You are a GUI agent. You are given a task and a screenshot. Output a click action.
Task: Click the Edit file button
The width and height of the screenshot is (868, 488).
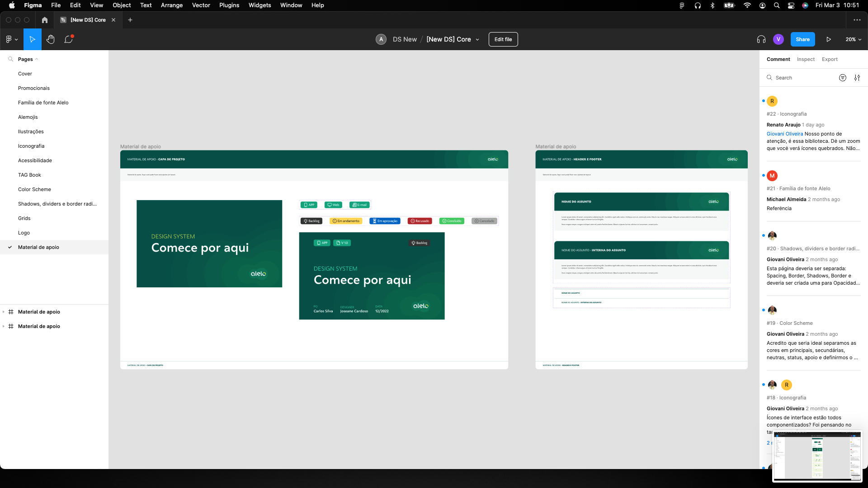click(x=503, y=39)
